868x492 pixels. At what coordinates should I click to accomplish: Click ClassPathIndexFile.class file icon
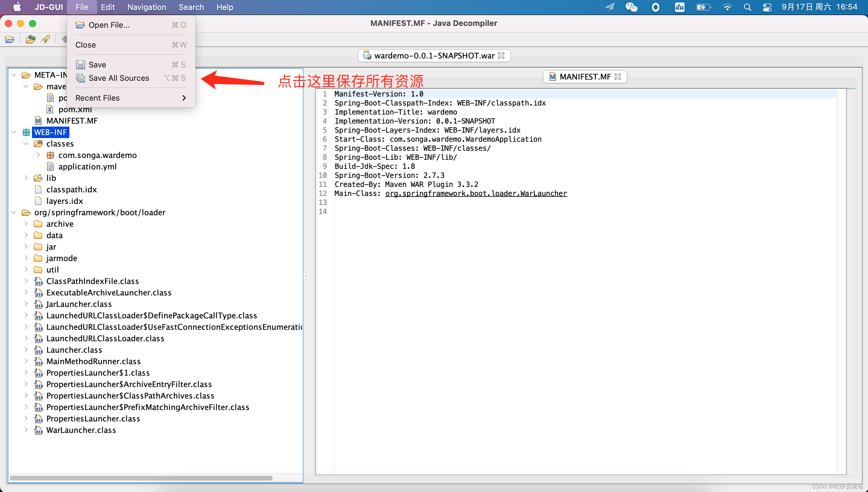coord(39,282)
